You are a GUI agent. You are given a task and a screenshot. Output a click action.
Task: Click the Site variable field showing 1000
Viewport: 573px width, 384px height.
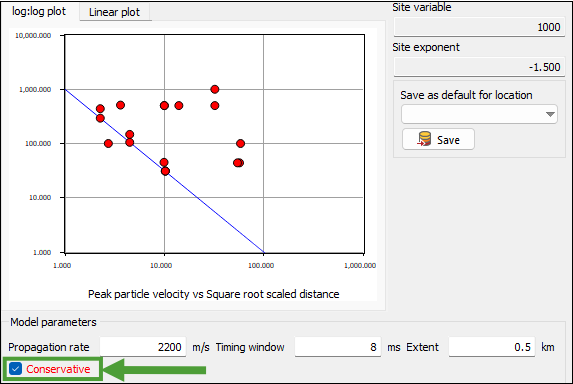(479, 27)
